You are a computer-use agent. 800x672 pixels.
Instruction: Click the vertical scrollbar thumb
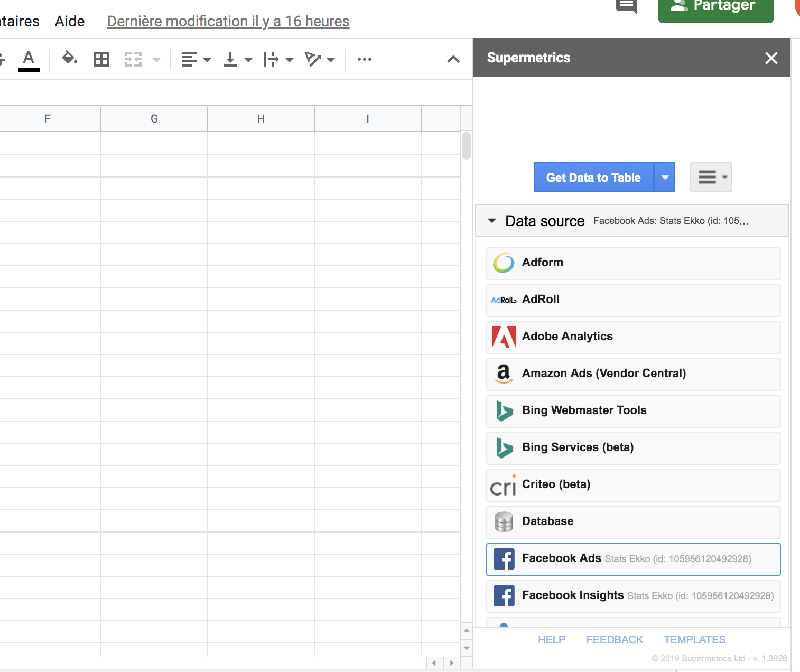click(466, 145)
